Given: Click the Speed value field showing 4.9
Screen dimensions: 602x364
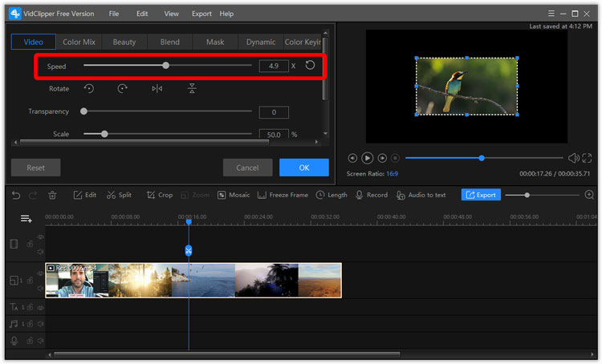Looking at the screenshot, I should tap(274, 66).
